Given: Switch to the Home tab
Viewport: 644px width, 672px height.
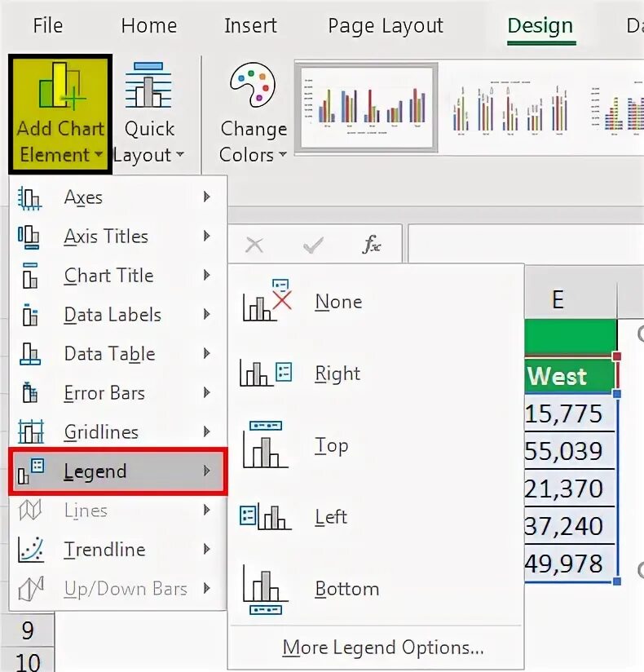Looking at the screenshot, I should [x=149, y=26].
